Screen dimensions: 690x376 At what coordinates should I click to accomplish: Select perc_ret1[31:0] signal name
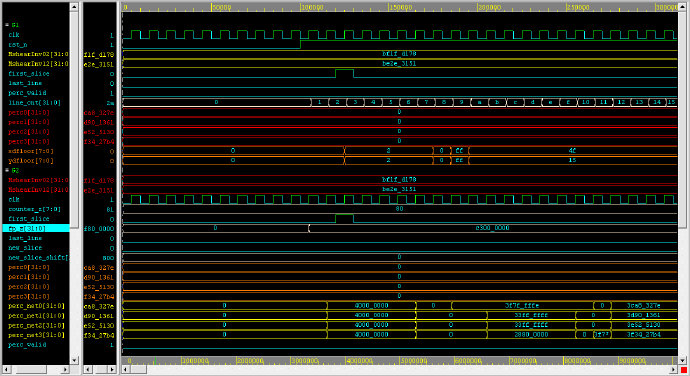[x=37, y=316]
